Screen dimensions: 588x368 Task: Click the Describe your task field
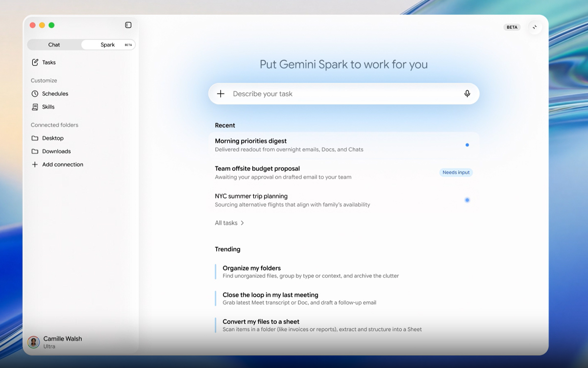(x=344, y=94)
